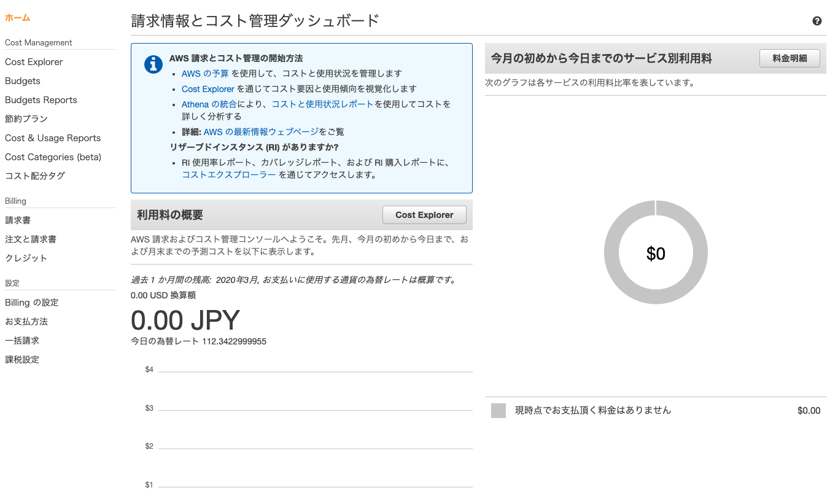Open Billing の設定 preferences
The height and width of the screenshot is (504, 838).
[x=32, y=303]
